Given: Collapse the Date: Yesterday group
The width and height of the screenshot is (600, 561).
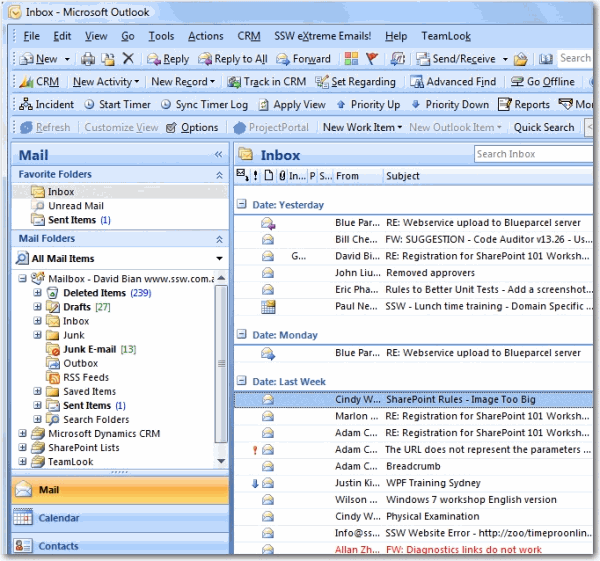Looking at the screenshot, I should [x=241, y=205].
